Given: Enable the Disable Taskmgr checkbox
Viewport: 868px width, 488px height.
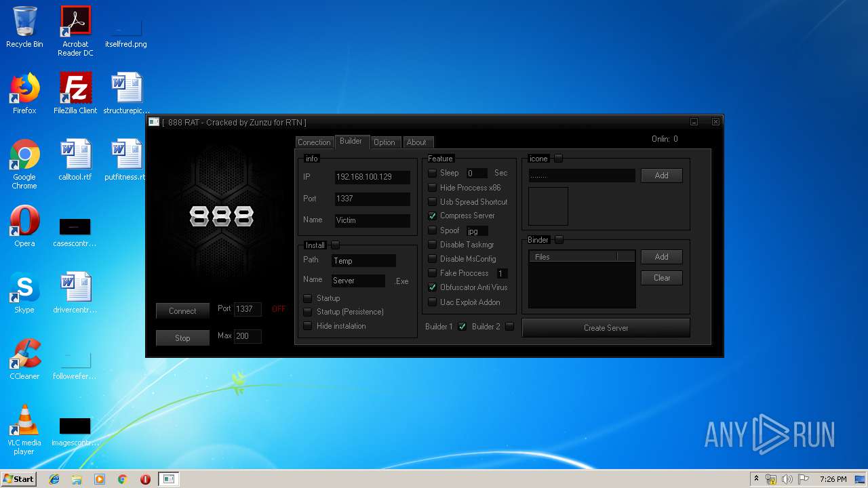Looking at the screenshot, I should click(x=432, y=245).
